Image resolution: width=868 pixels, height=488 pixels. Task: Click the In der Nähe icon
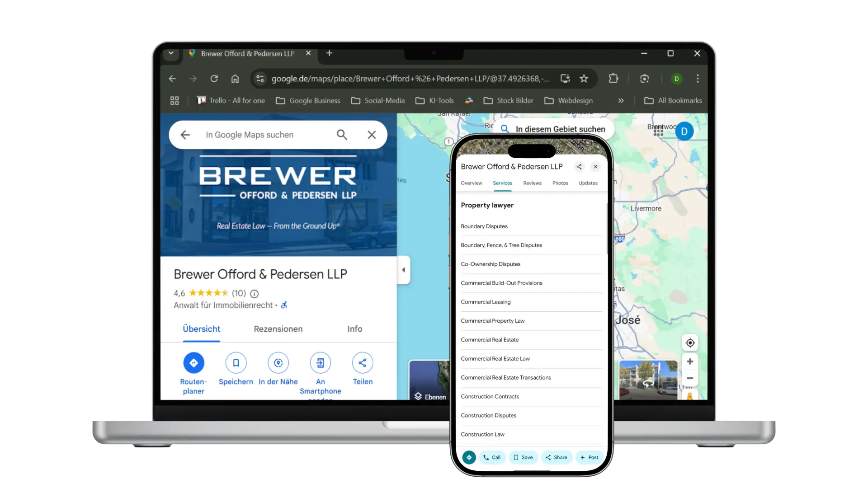278,363
